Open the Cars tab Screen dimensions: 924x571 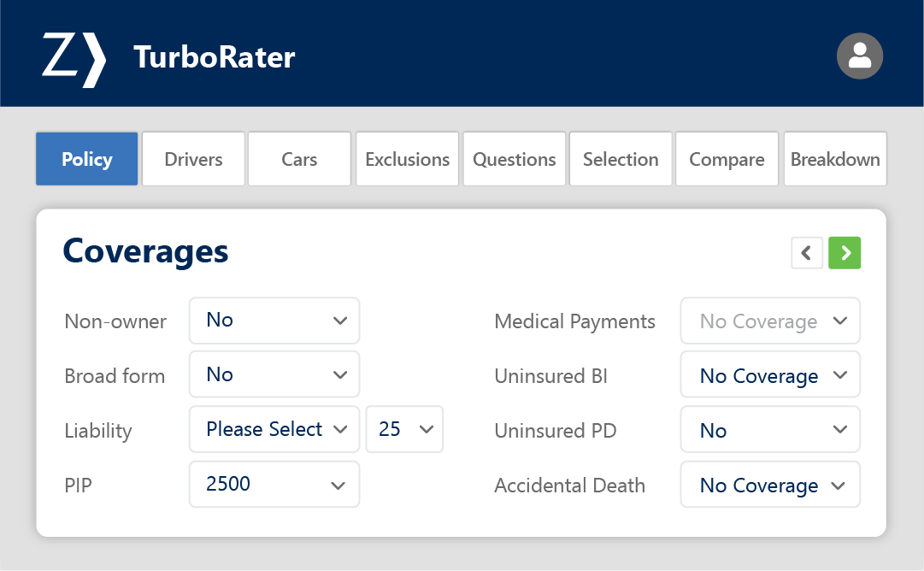(299, 158)
